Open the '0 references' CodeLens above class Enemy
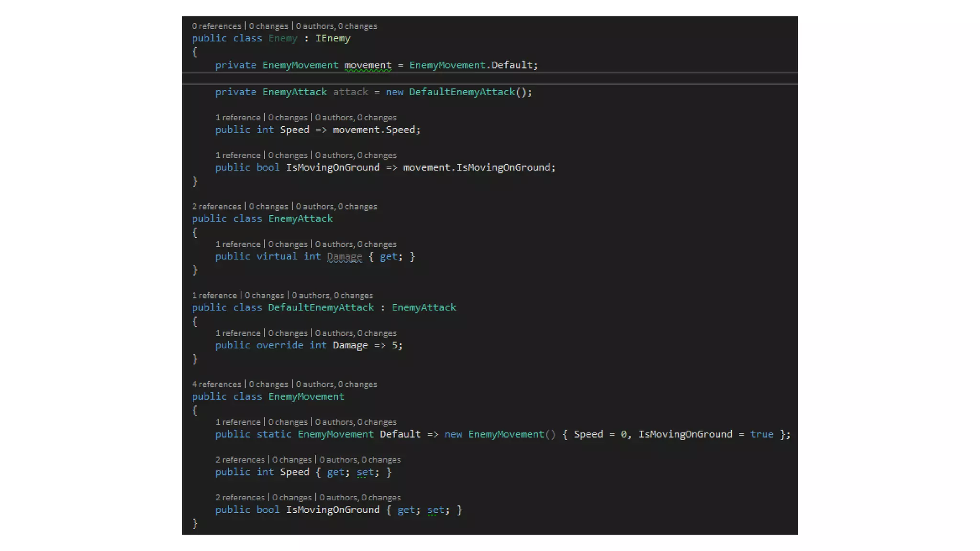The width and height of the screenshot is (980, 551). click(x=216, y=26)
